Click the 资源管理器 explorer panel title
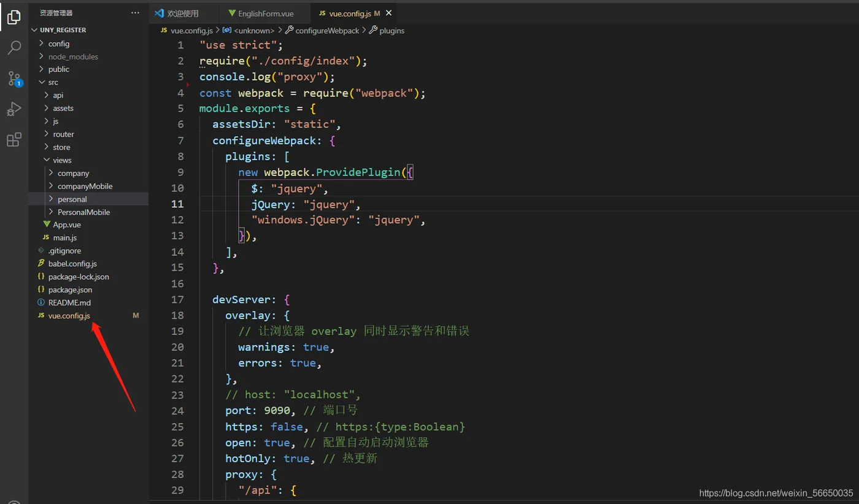The height and width of the screenshot is (504, 859). tap(56, 12)
